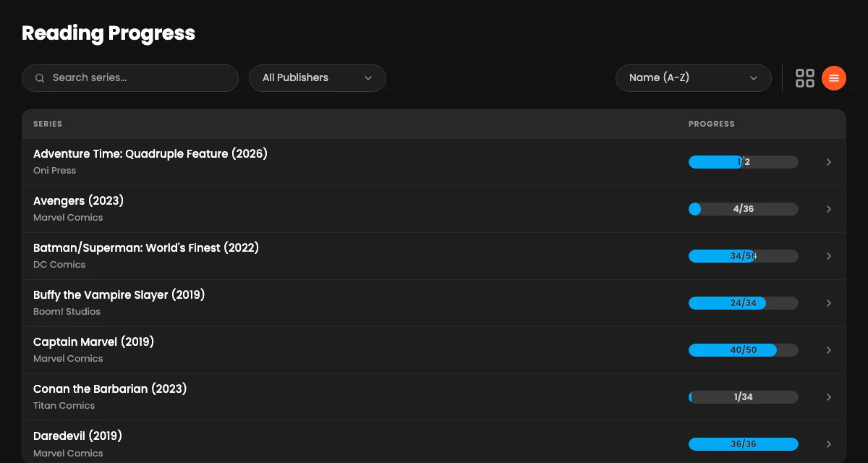Click Daredevil 36/36 progress bar
Viewport: 868px width, 463px height.
744,444
